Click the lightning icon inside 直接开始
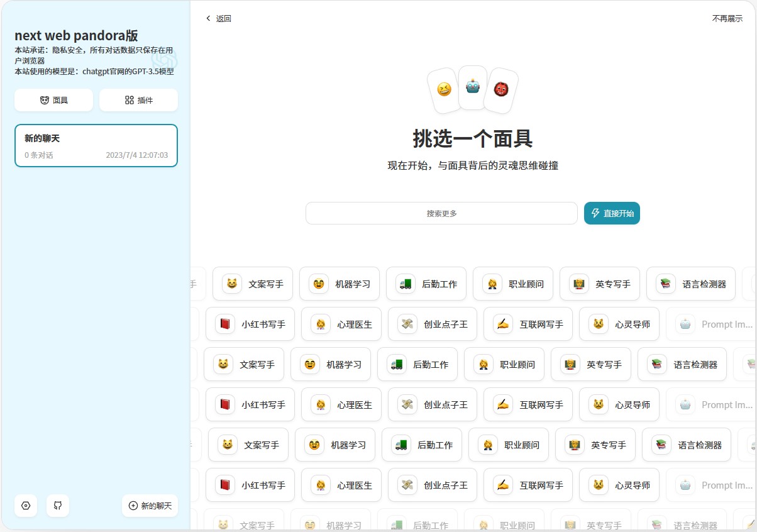This screenshot has height=532, width=757. click(x=595, y=213)
